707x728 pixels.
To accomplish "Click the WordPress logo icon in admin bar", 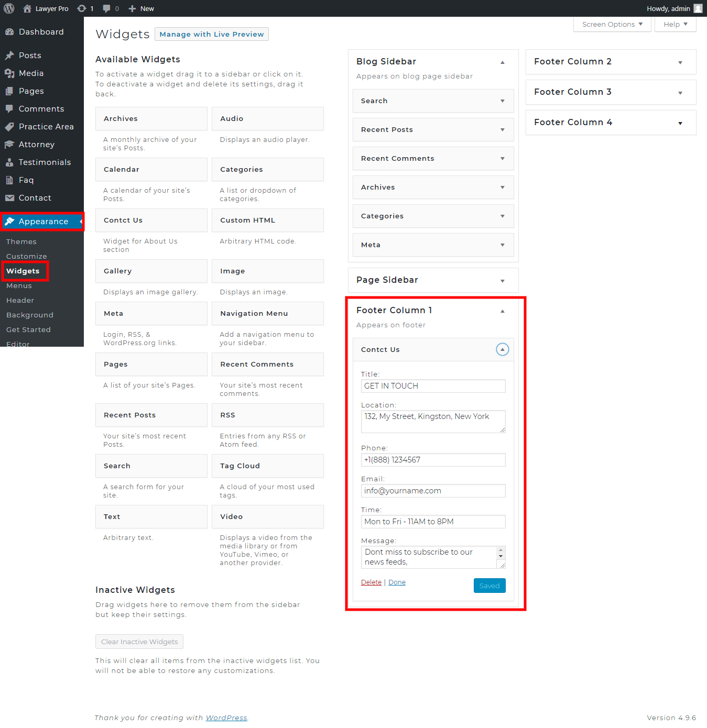I will (9, 8).
